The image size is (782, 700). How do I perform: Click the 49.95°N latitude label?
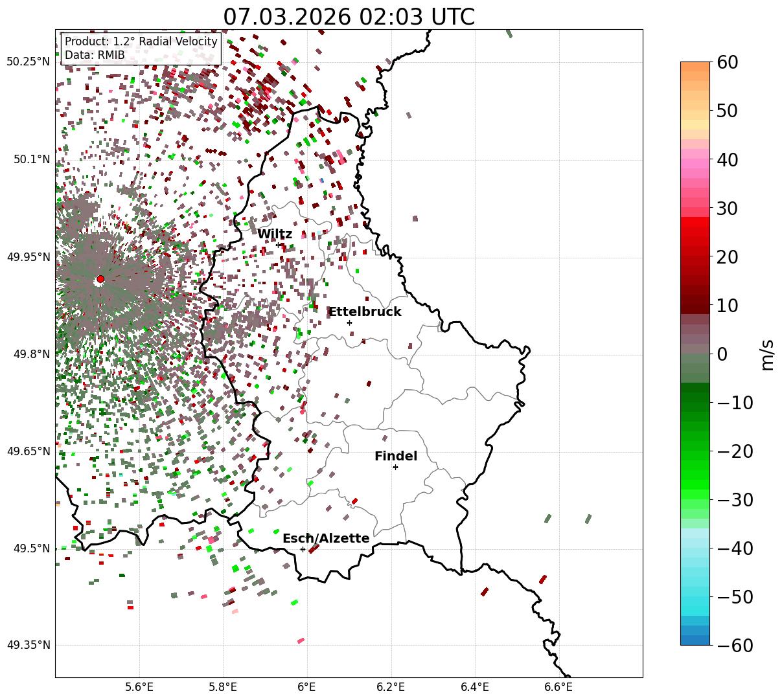click(28, 257)
